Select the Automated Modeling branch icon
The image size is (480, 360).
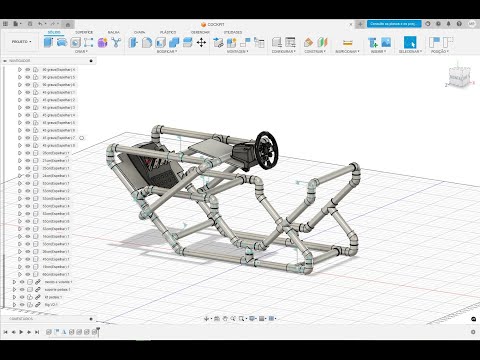[116, 42]
